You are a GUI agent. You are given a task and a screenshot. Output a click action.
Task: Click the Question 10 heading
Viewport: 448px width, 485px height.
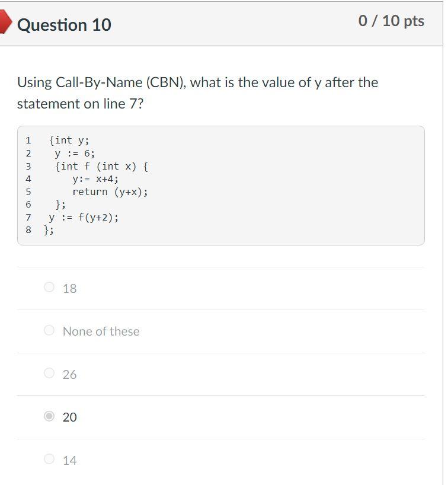pyautogui.click(x=63, y=25)
